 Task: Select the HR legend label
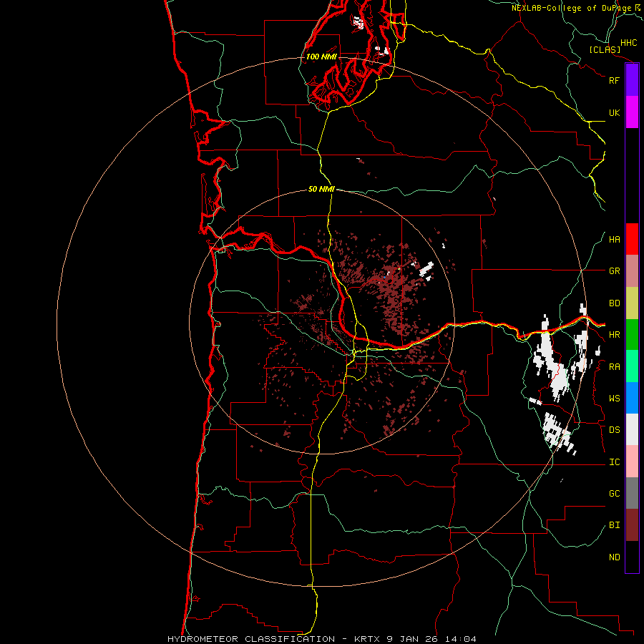coord(614,335)
